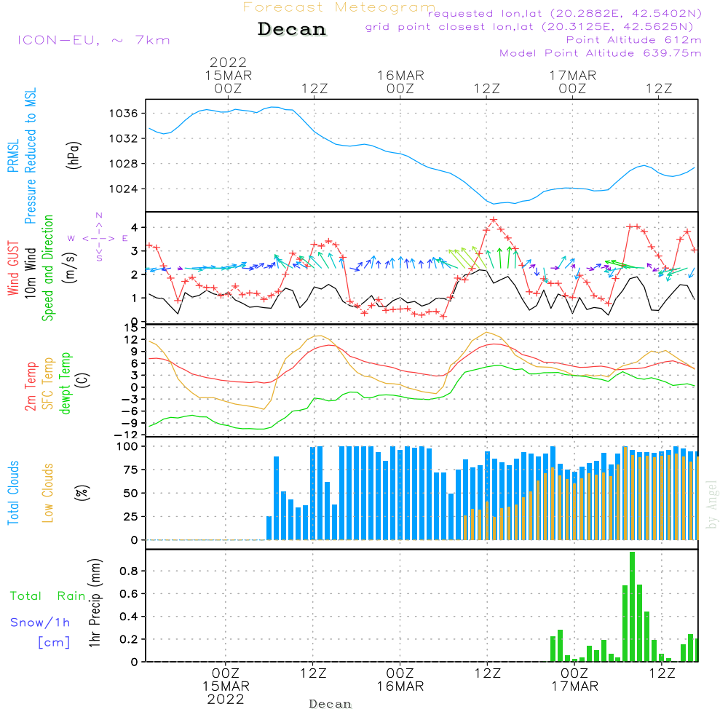Click the '(C)' temperature unit label
The width and height of the screenshot is (728, 728).
click(84, 380)
